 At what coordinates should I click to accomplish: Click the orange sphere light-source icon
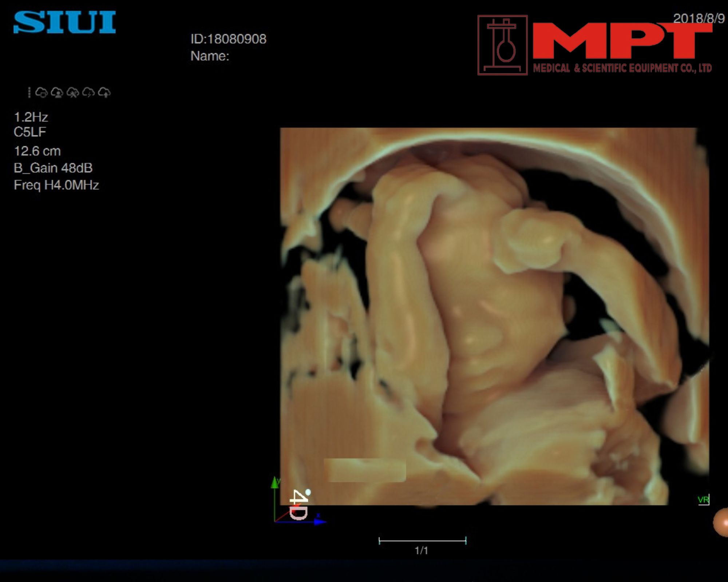tap(721, 522)
